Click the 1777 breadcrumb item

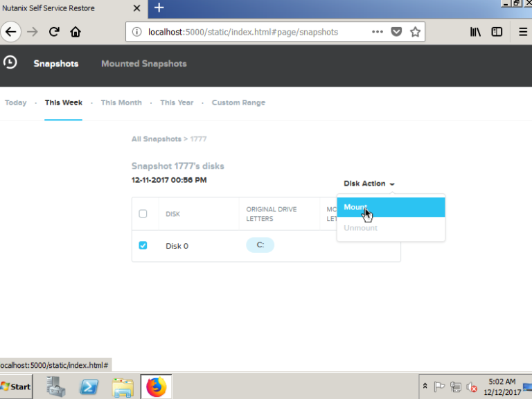coord(198,139)
